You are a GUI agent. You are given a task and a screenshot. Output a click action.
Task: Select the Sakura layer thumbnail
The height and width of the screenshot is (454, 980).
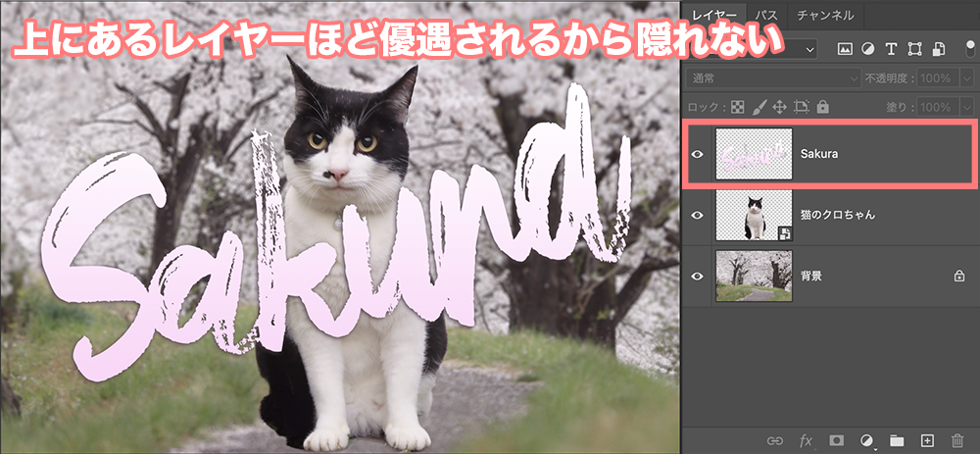pyautogui.click(x=754, y=154)
